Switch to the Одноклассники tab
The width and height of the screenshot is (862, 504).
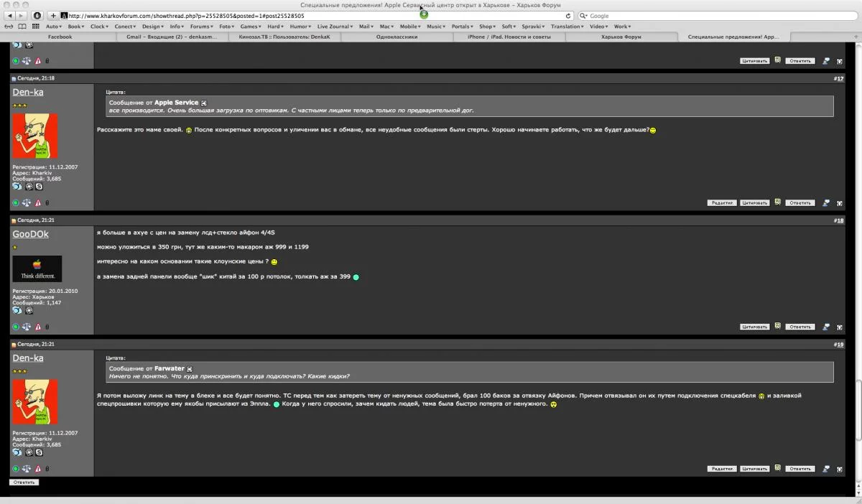(397, 37)
